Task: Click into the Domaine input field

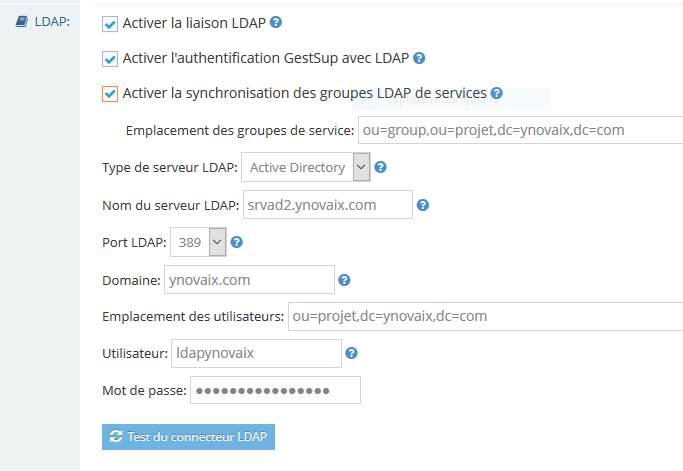Action: pyautogui.click(x=249, y=279)
